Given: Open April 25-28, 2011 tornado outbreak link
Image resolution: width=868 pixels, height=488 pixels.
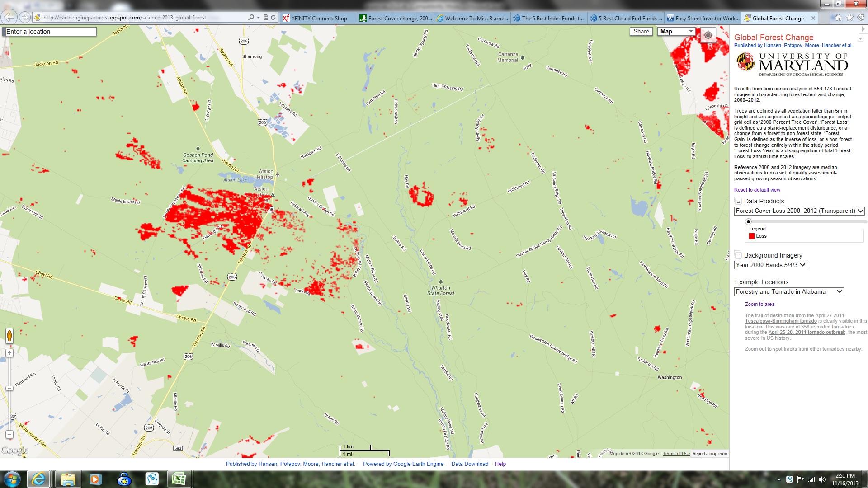Looking at the screenshot, I should (807, 333).
